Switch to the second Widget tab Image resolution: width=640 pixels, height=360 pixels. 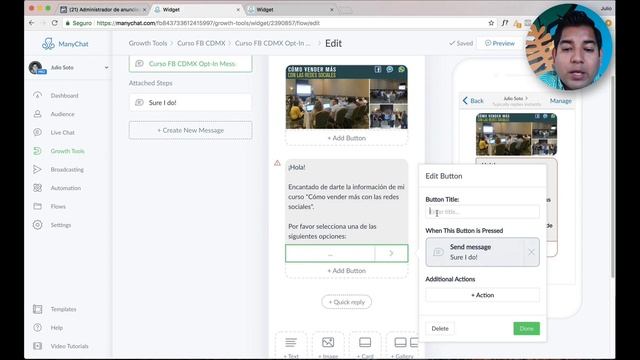291,9
